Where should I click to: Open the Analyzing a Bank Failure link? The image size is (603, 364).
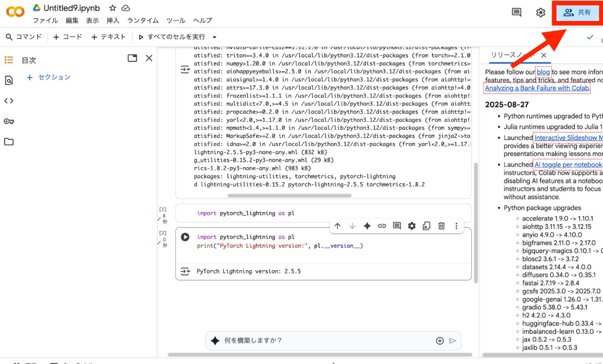(537, 88)
